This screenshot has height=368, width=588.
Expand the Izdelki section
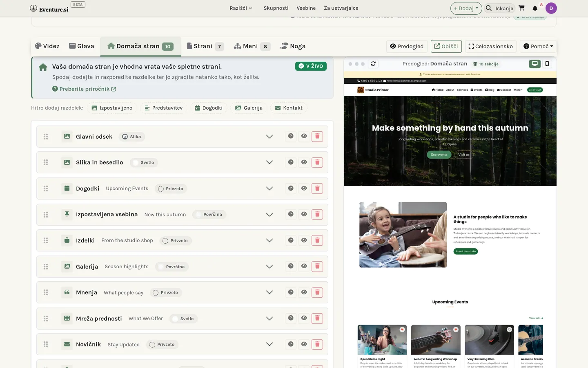(269, 240)
